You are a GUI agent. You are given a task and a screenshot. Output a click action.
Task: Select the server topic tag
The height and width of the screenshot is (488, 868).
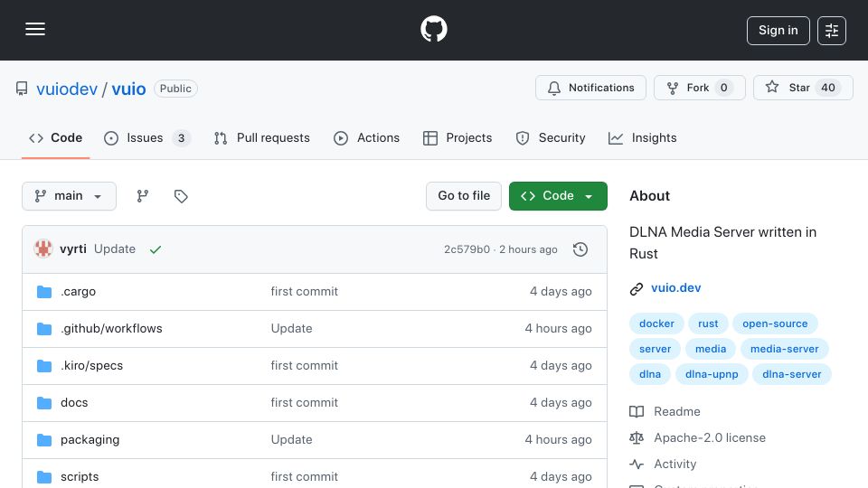(x=655, y=349)
